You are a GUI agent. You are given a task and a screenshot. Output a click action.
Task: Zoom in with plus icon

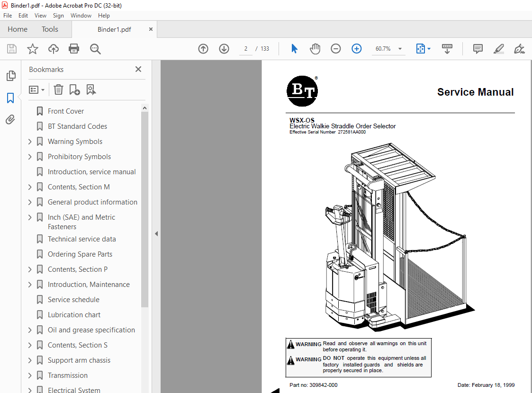pyautogui.click(x=356, y=49)
